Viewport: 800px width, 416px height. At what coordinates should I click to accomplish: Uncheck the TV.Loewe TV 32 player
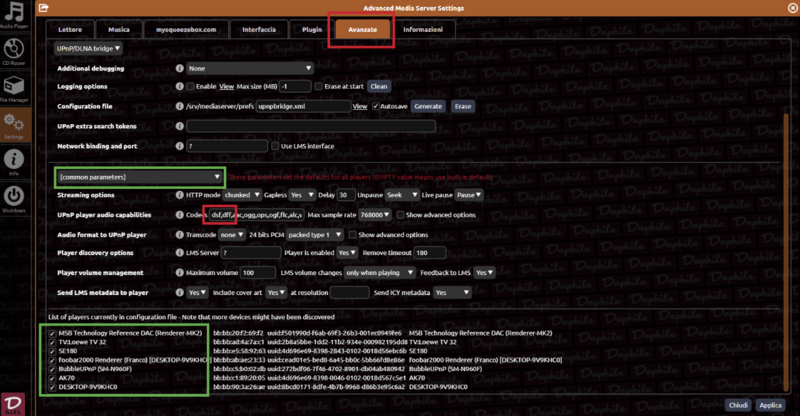pos(53,341)
